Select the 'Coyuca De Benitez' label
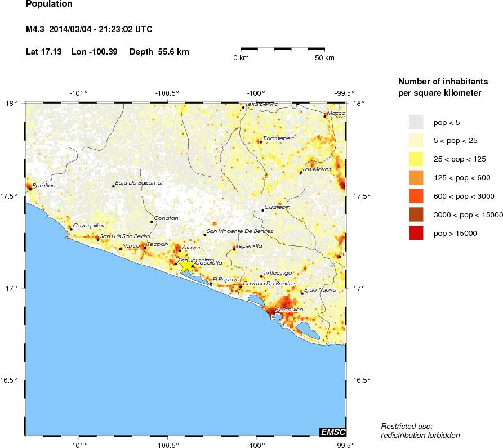Viewport: 503px width, 448px height. (269, 283)
